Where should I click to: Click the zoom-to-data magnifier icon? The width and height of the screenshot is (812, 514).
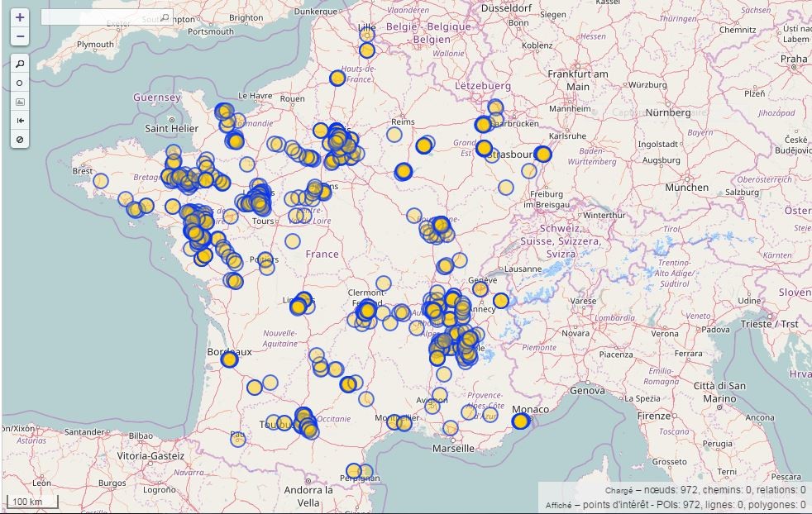20,64
